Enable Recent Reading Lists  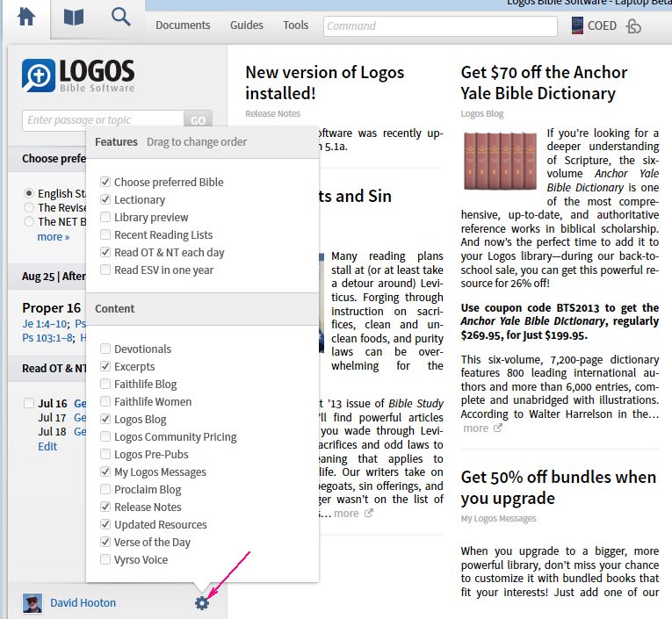click(x=105, y=234)
